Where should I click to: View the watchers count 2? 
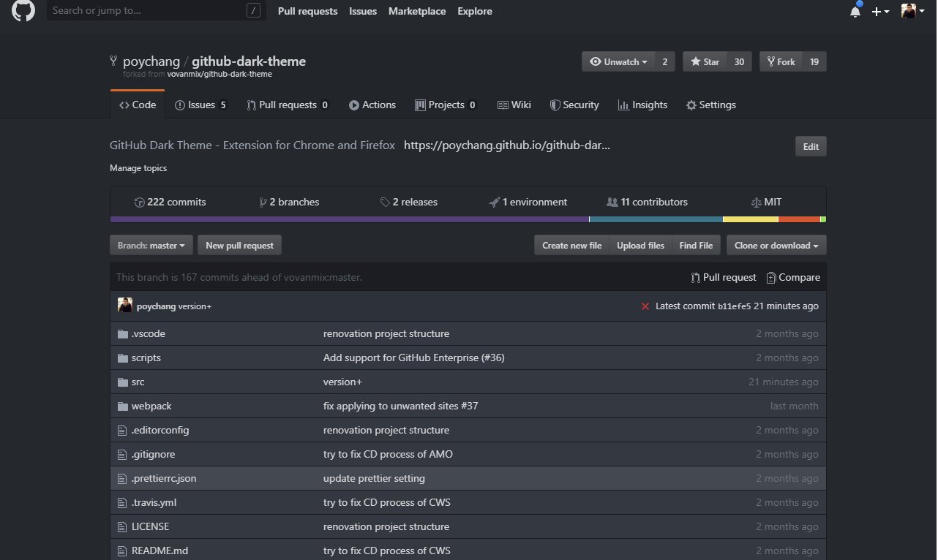(x=664, y=61)
